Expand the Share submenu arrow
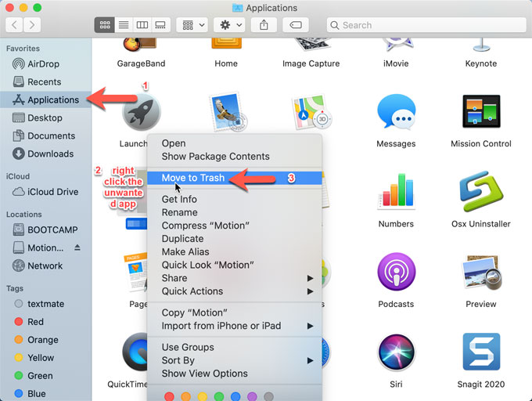Viewport: 532px width, 401px height. [x=311, y=278]
